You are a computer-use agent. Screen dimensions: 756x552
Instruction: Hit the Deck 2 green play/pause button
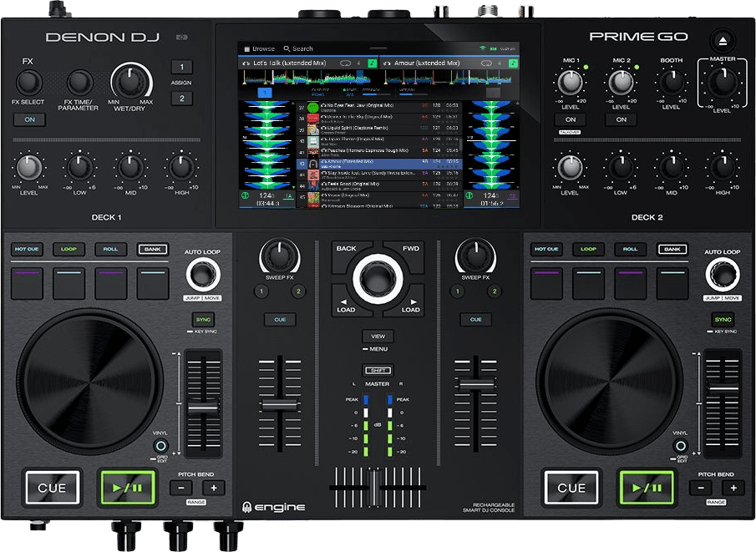[647, 488]
